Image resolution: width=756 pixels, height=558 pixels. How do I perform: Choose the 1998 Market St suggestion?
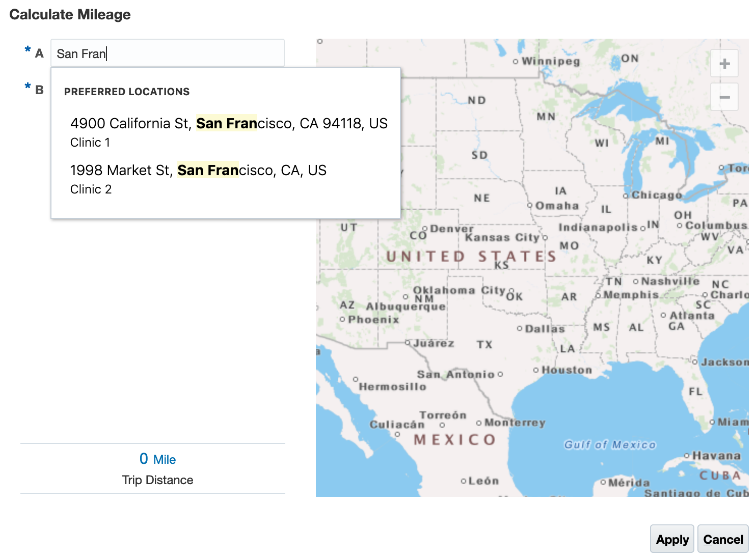(198, 179)
